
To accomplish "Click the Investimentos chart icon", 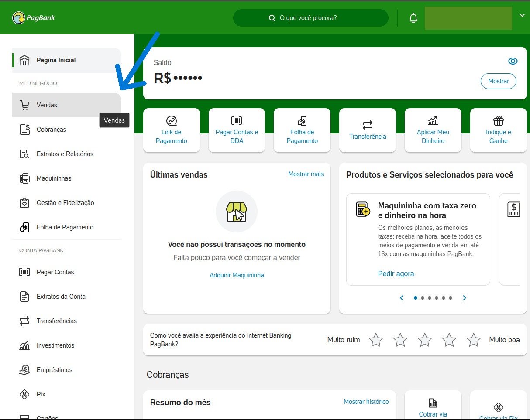I will [24, 345].
